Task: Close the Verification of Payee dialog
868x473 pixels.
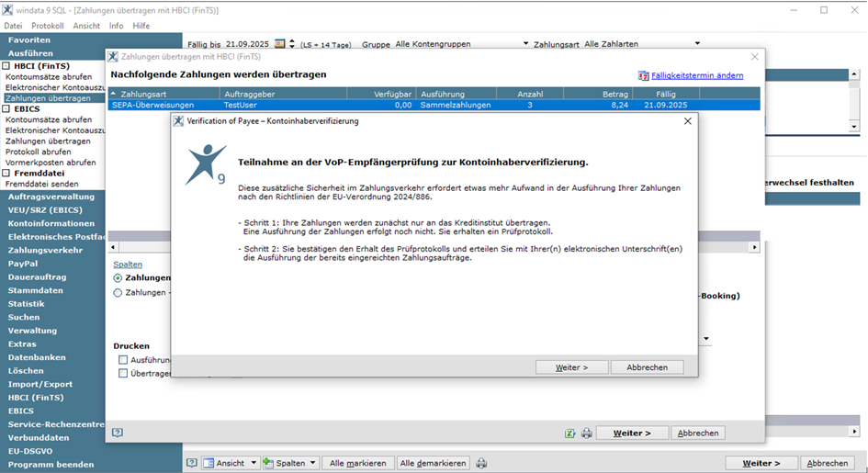Action: (687, 121)
